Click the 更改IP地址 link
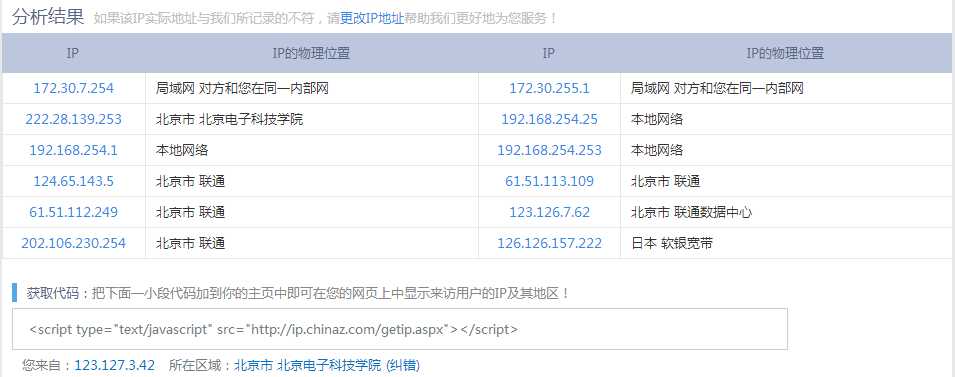Image resolution: width=955 pixels, height=377 pixels. (x=372, y=18)
